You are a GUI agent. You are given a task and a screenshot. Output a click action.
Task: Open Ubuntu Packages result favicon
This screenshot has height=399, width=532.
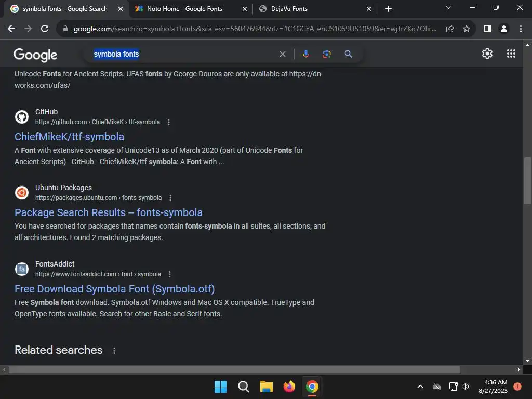click(22, 193)
